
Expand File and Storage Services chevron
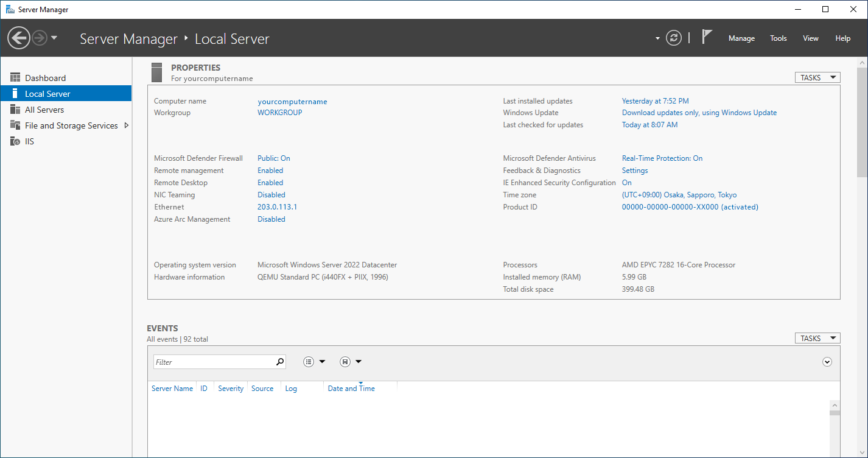[127, 125]
